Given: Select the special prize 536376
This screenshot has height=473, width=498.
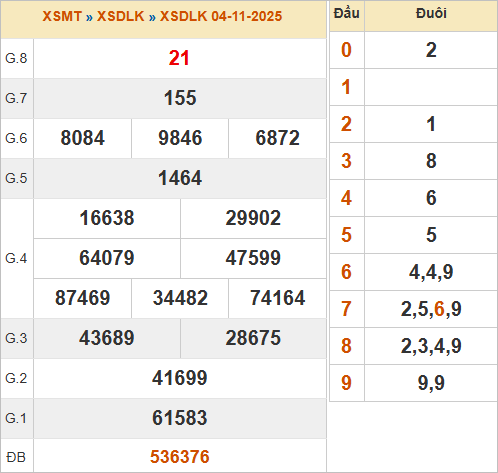Looking at the screenshot, I should pos(180,457).
